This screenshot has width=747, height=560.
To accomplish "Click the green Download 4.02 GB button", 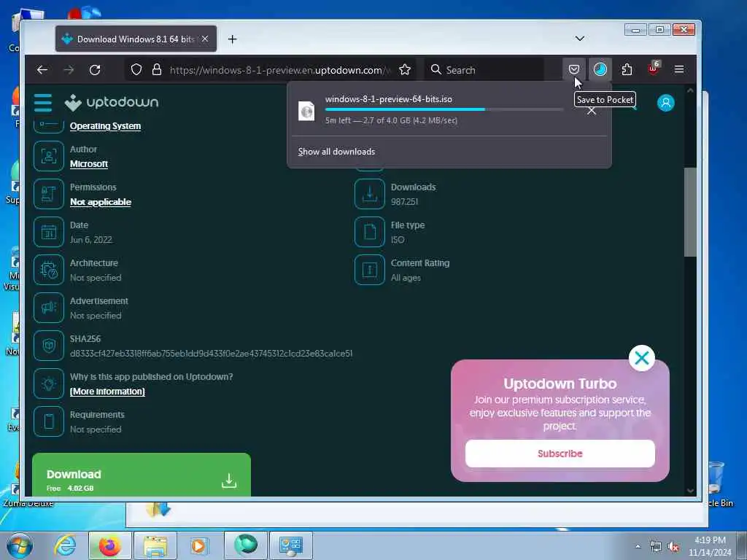I will coord(142,474).
